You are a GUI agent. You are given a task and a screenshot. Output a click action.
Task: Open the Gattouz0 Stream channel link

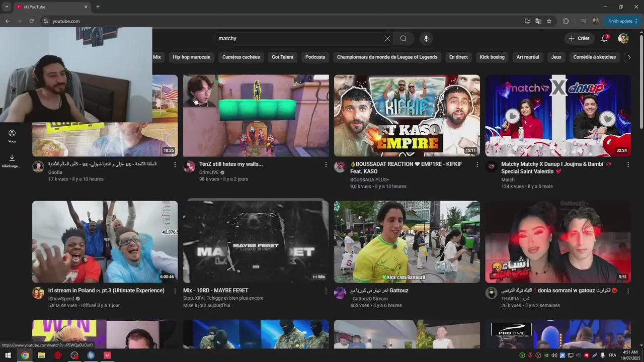(370, 299)
